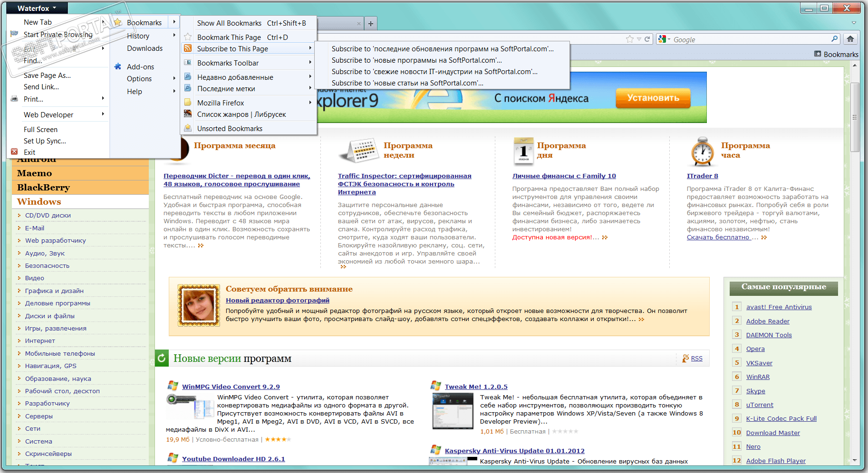Click the orange RSS subscribe icon

coord(188,48)
